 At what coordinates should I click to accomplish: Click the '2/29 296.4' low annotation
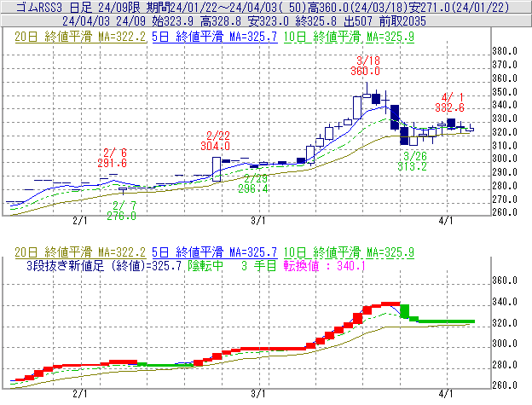click(253, 183)
